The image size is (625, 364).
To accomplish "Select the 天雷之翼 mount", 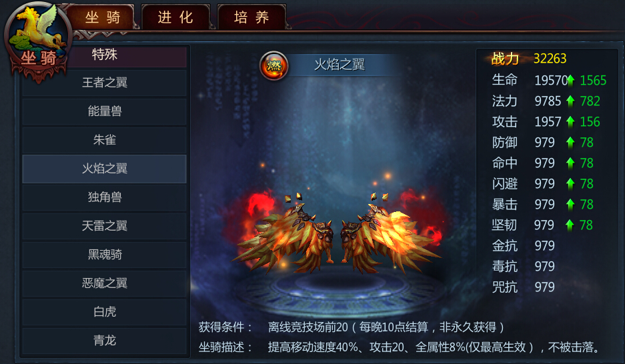I will [105, 226].
